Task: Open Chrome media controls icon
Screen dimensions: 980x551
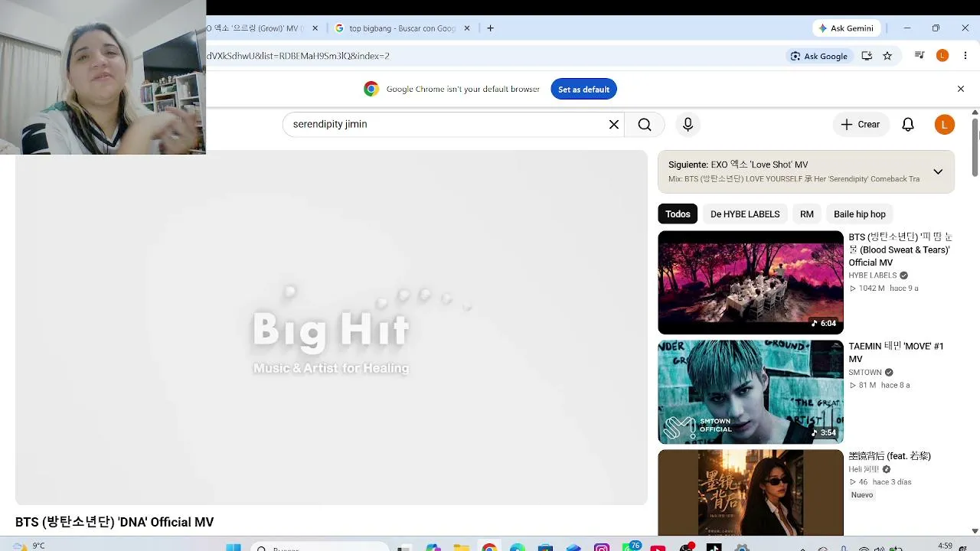Action: tap(920, 56)
